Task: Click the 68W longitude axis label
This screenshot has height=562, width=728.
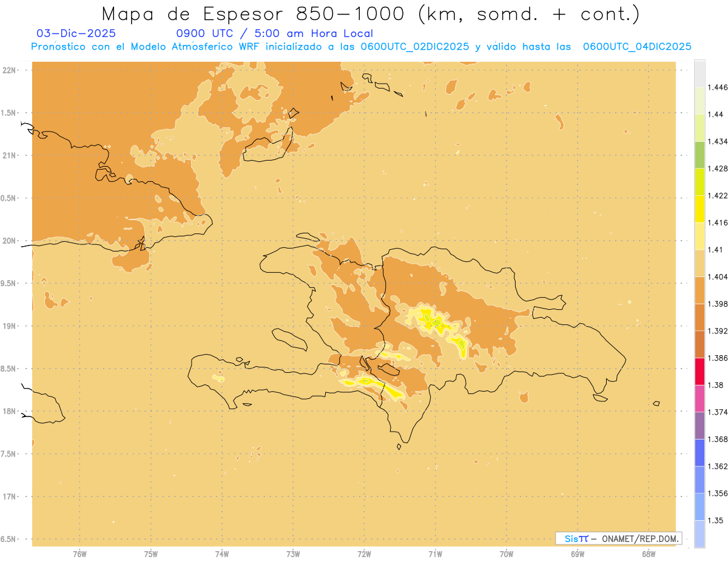Action: (649, 554)
